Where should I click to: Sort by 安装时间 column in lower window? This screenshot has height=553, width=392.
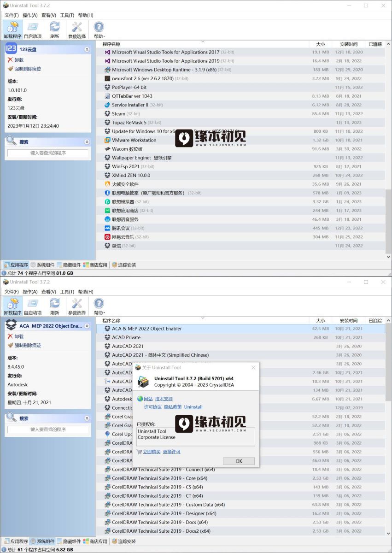click(349, 321)
